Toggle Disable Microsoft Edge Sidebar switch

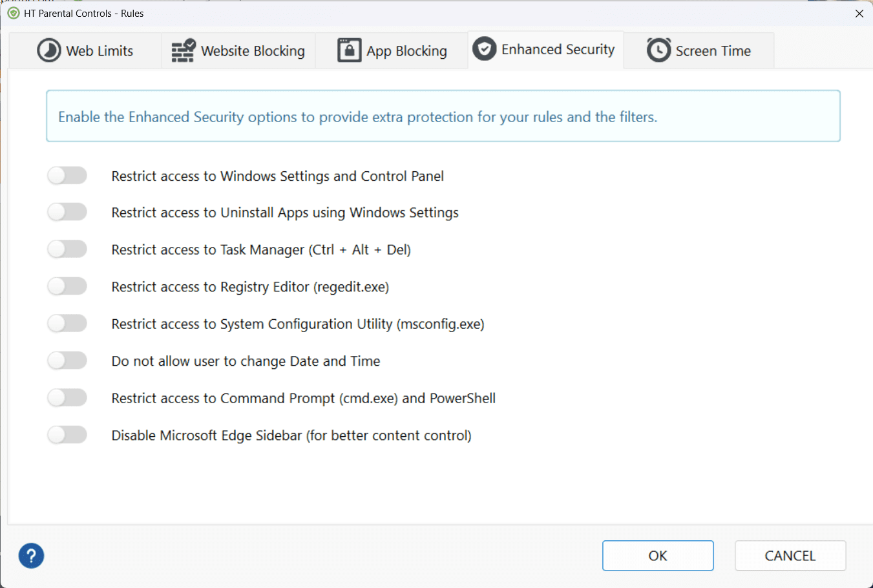[x=67, y=435]
